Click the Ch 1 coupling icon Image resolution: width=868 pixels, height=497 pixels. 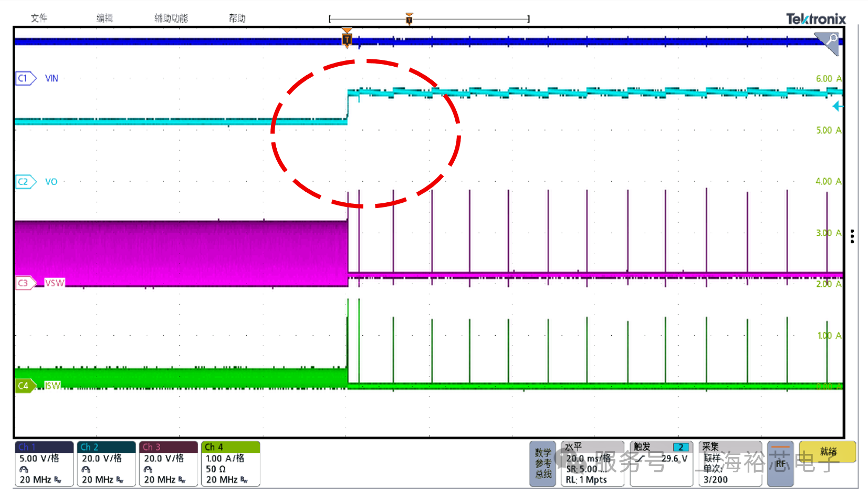tap(24, 470)
